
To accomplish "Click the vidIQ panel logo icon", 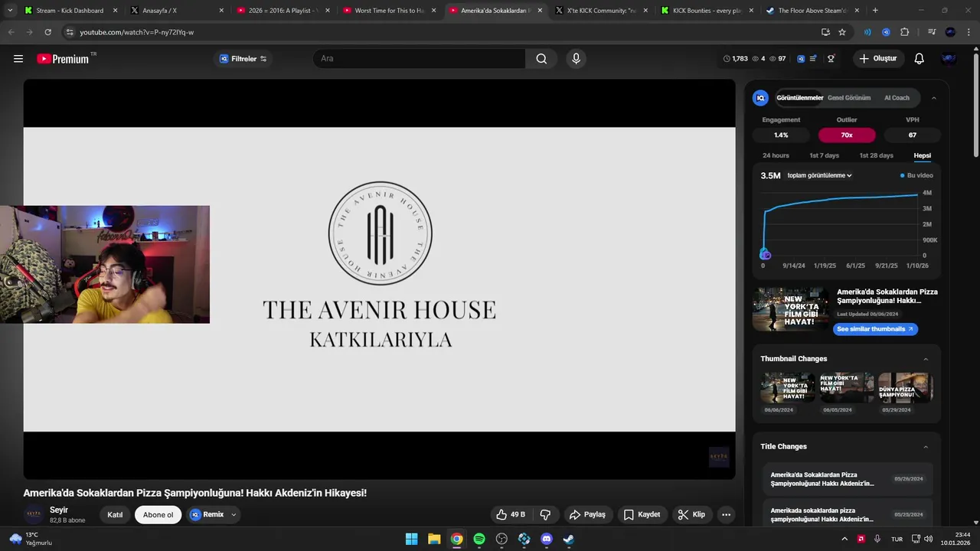I will (x=760, y=98).
